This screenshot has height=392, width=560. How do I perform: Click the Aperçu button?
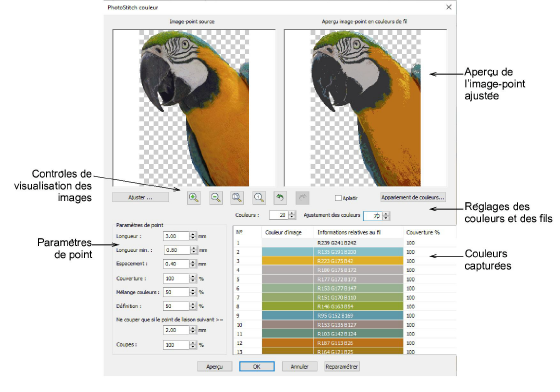pos(214,367)
